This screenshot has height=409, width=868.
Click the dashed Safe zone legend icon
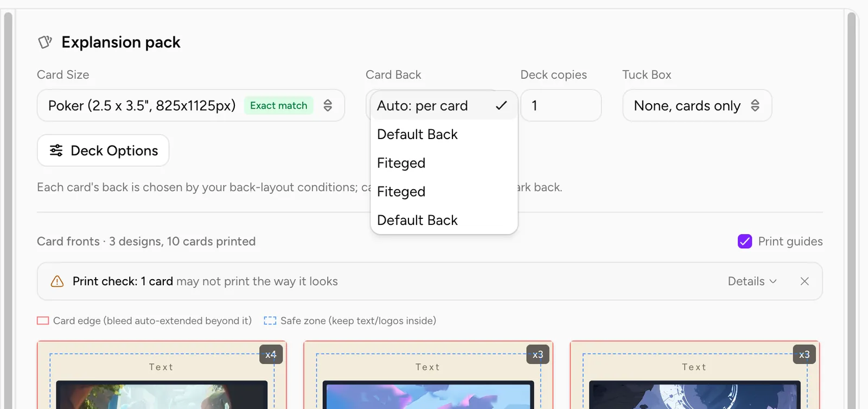270,320
